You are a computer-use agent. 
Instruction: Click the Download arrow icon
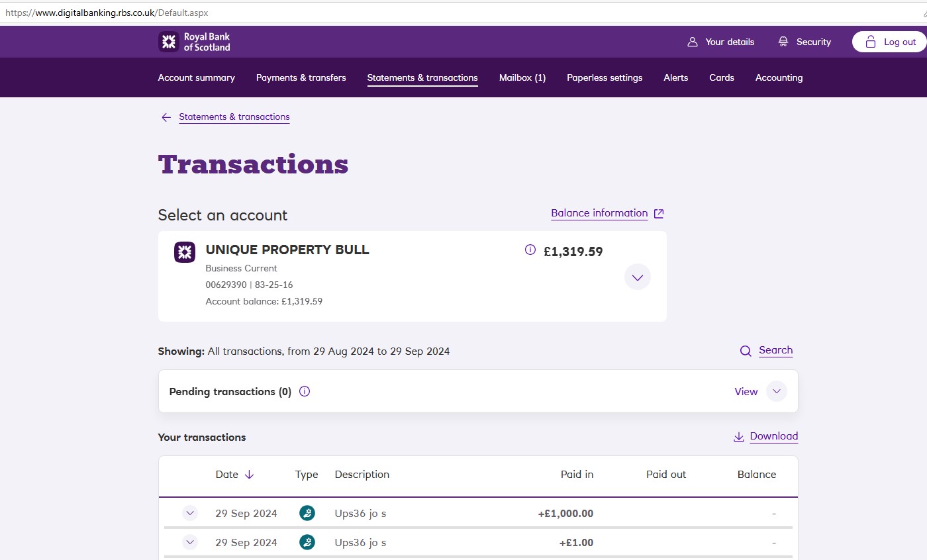click(739, 437)
